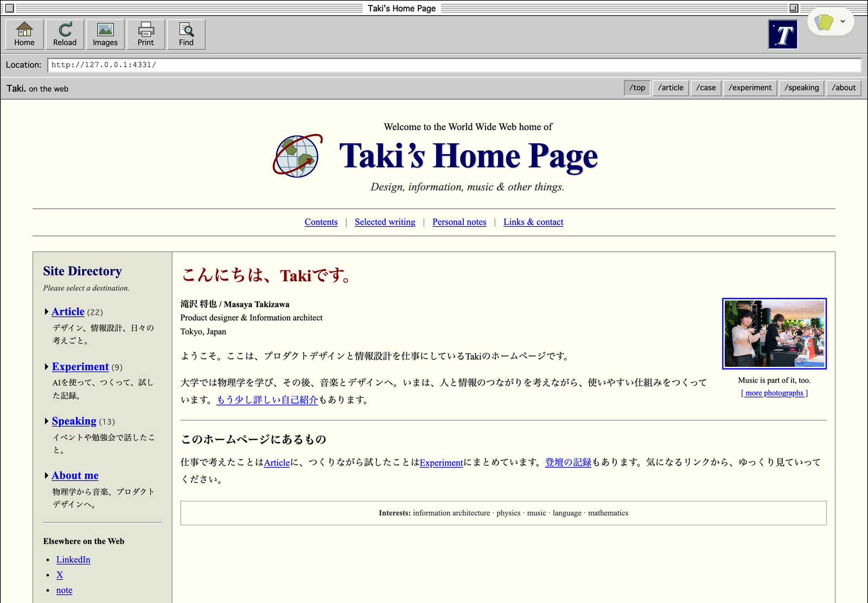Open the About me directory link
The image size is (868, 603).
point(75,475)
